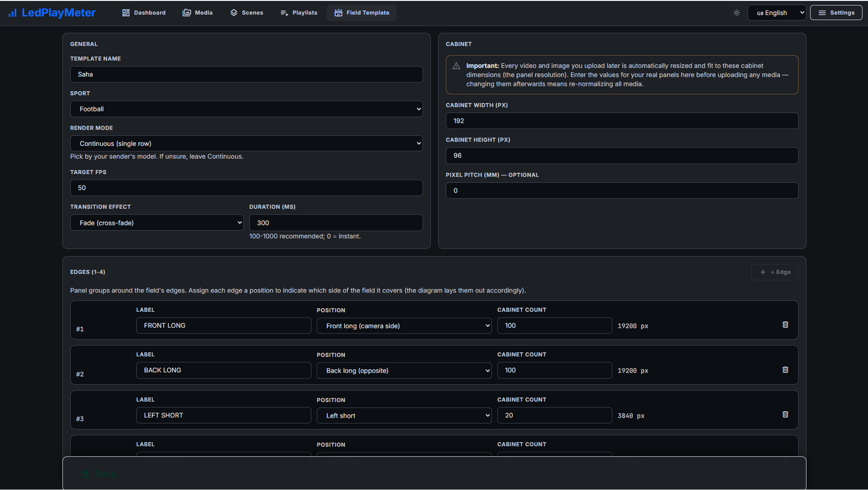Edit the LEFT SHORT label field
The width and height of the screenshot is (868, 490).
click(x=224, y=415)
